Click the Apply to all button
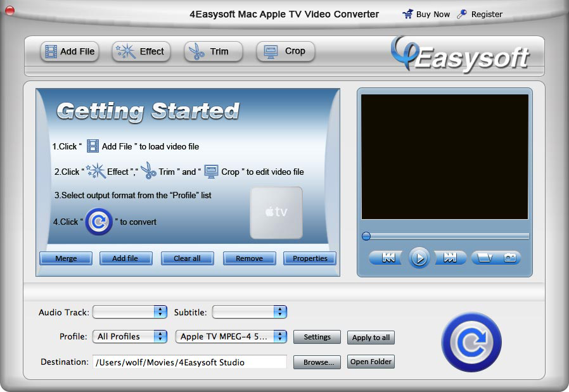This screenshot has width=569, height=392. 371,338
